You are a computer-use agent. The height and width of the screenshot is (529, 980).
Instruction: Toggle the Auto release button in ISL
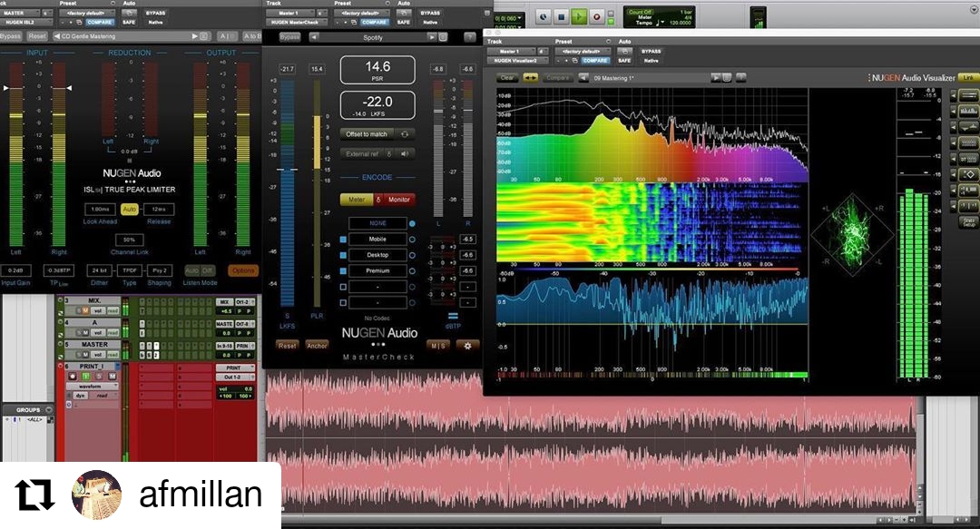[x=130, y=210]
